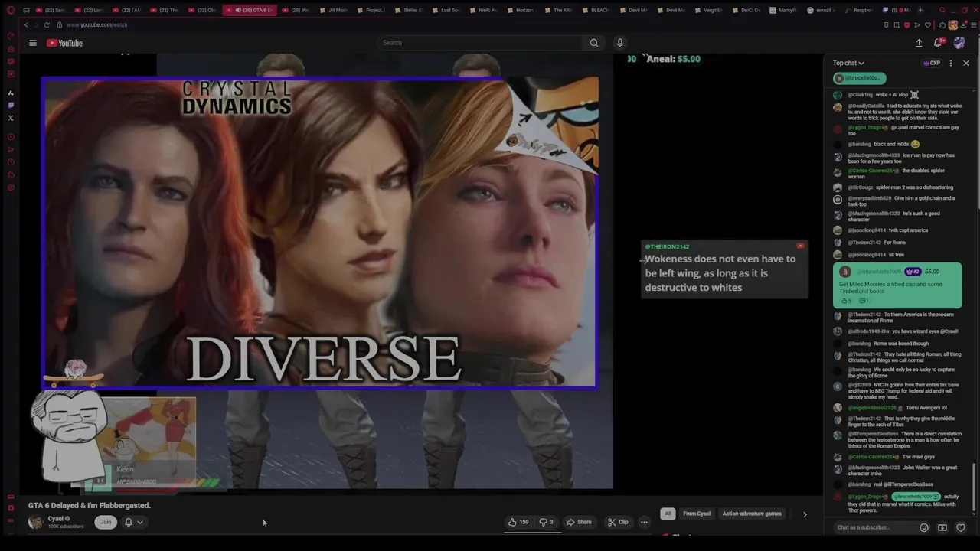Switch to the Vergil browser tab
Viewport: 980px width, 551px height.
(709, 10)
